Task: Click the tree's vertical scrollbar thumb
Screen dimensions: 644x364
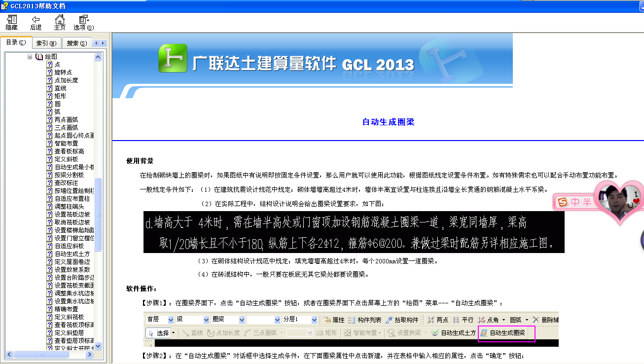Action: click(x=98, y=214)
